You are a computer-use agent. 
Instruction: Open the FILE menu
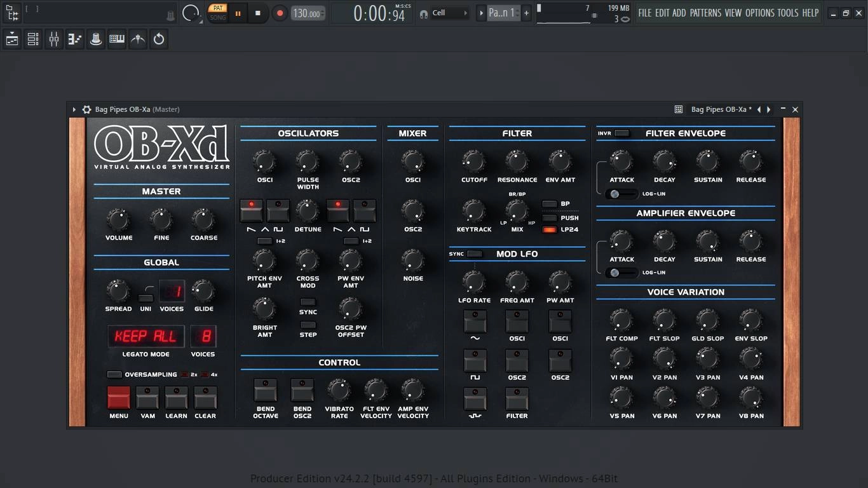point(645,13)
